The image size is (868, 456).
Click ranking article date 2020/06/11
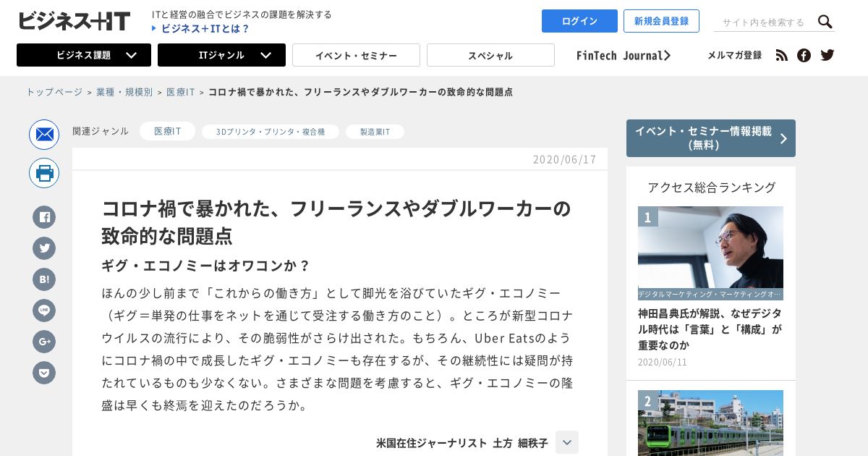[663, 362]
